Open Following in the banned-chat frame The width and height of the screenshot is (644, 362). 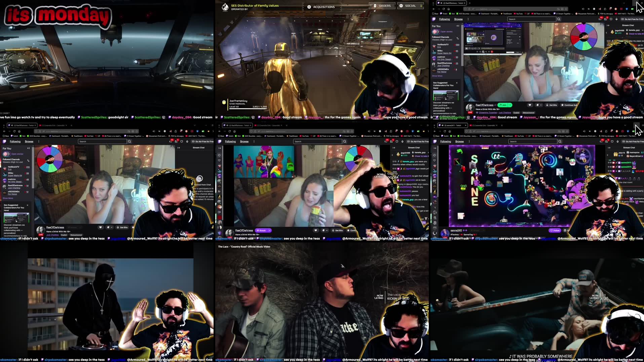coord(15,141)
